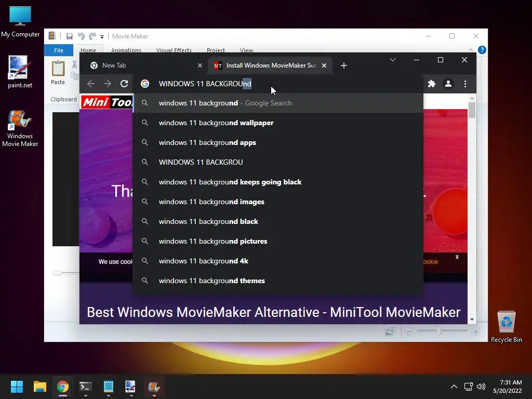Switch to the New Tab tab
The width and height of the screenshot is (532, 399).
[x=146, y=65]
